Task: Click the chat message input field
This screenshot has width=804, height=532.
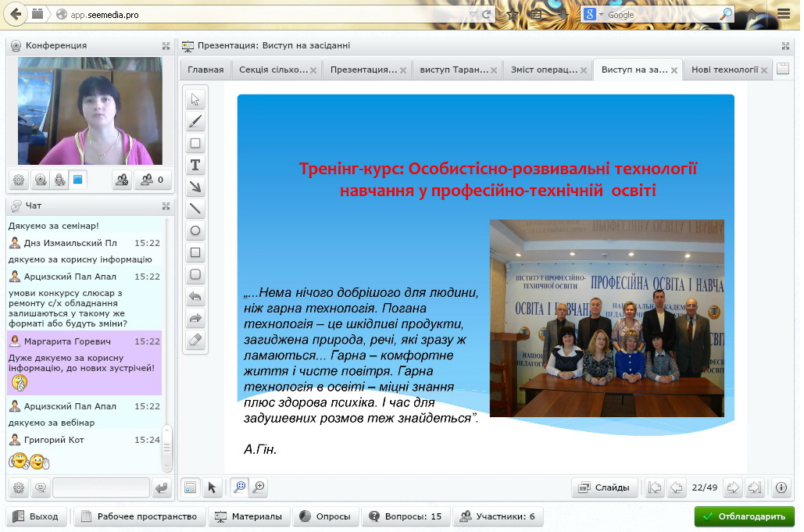Action: (x=101, y=488)
